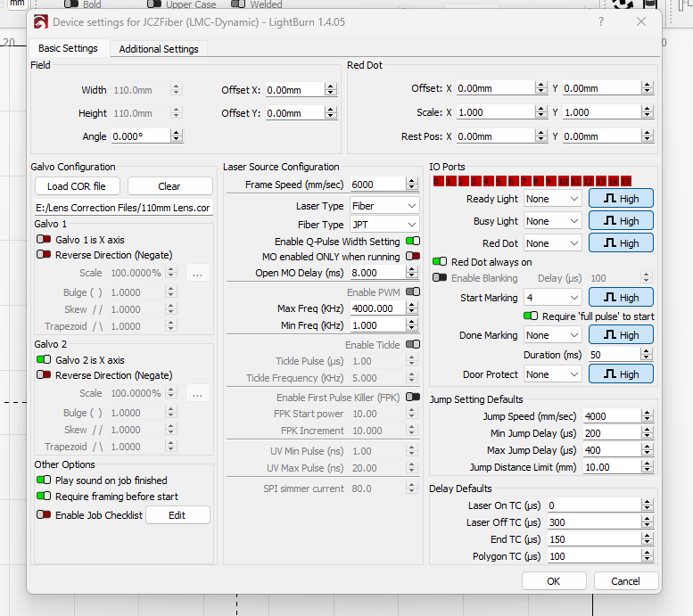Click the COR file path field
The width and height of the screenshot is (693, 616).
pyautogui.click(x=124, y=208)
